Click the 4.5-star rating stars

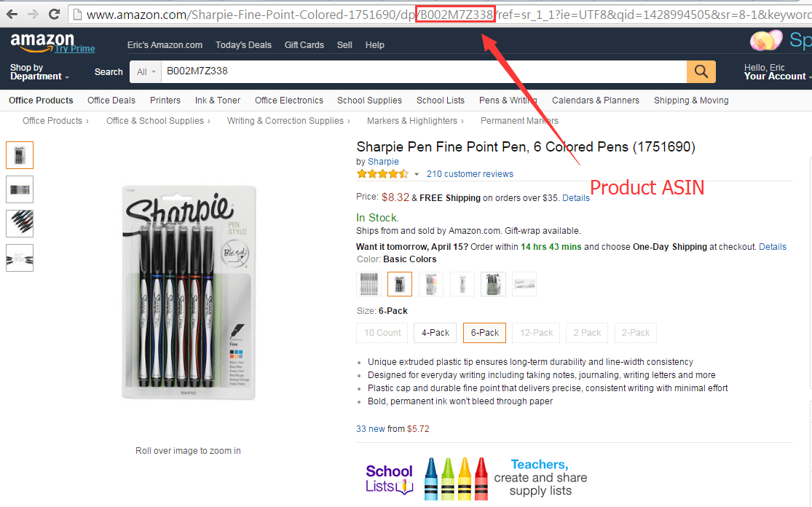pyautogui.click(x=382, y=173)
